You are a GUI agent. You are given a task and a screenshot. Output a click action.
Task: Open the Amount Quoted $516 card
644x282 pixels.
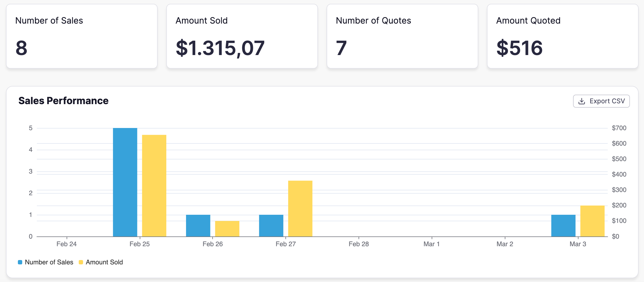click(562, 36)
